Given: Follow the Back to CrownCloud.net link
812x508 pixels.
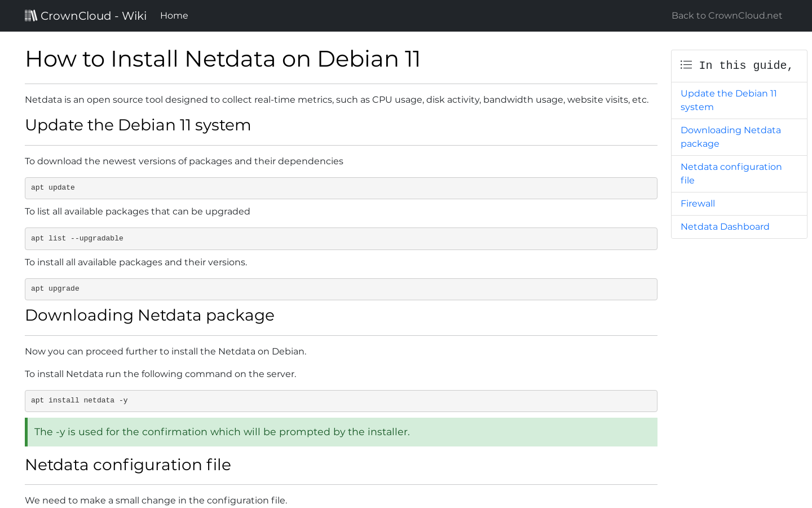Looking at the screenshot, I should pyautogui.click(x=727, y=16).
